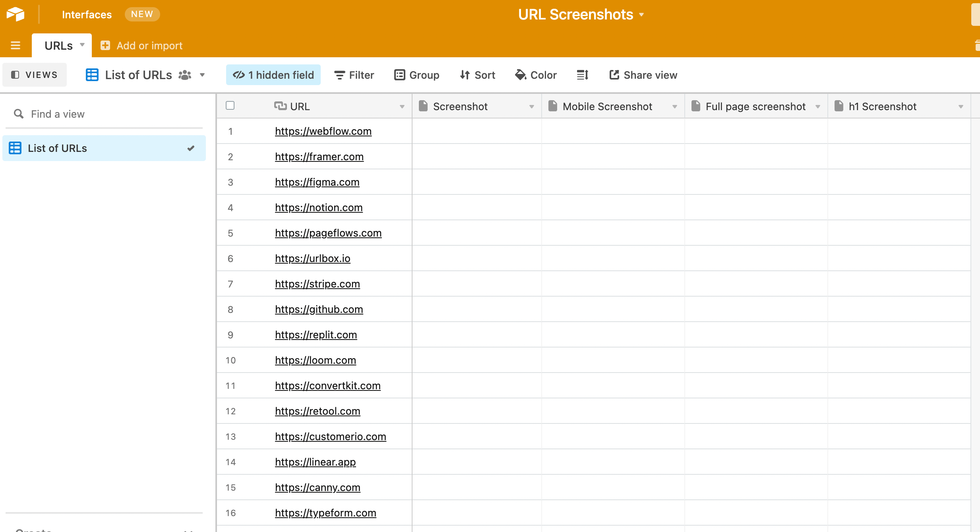The image size is (980, 532).
Task: Click the Airtable home logo
Action: click(15, 14)
